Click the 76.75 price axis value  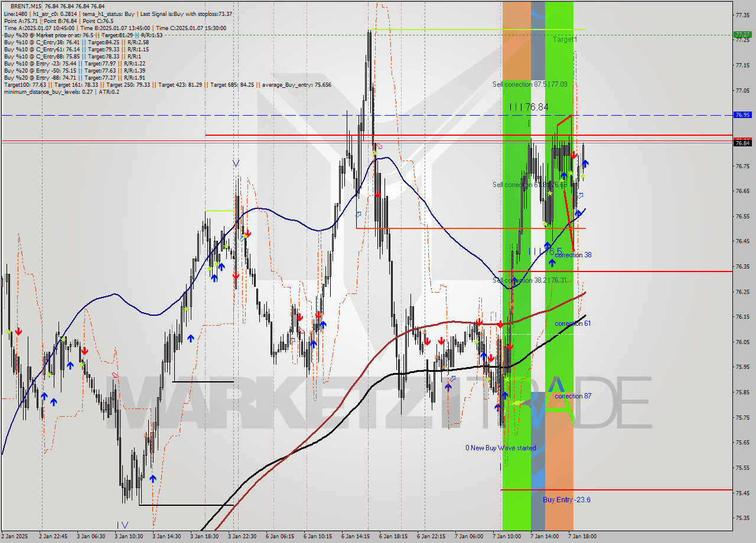742,166
